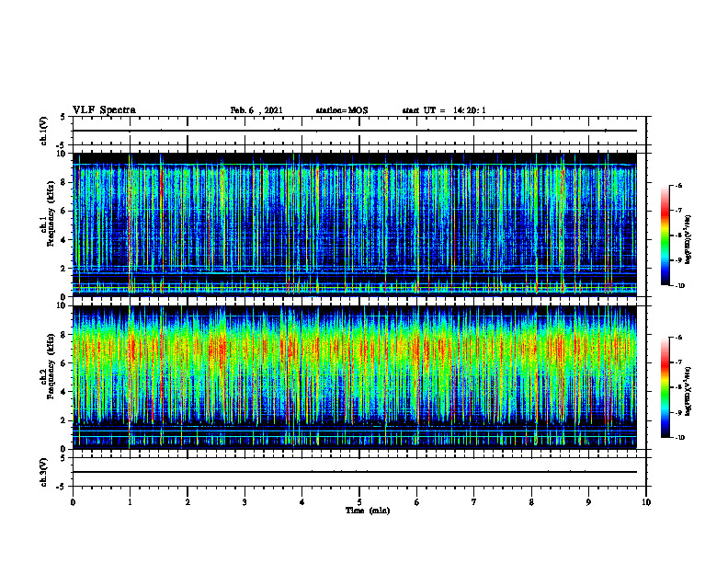728x563 pixels.
Task: Click time axis tick label "7"
Action: click(x=474, y=502)
